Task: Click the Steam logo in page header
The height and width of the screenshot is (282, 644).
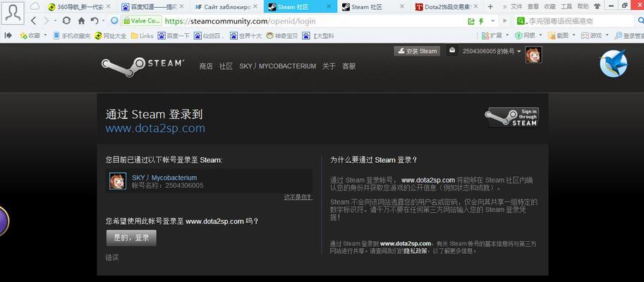Action: pyautogui.click(x=142, y=66)
